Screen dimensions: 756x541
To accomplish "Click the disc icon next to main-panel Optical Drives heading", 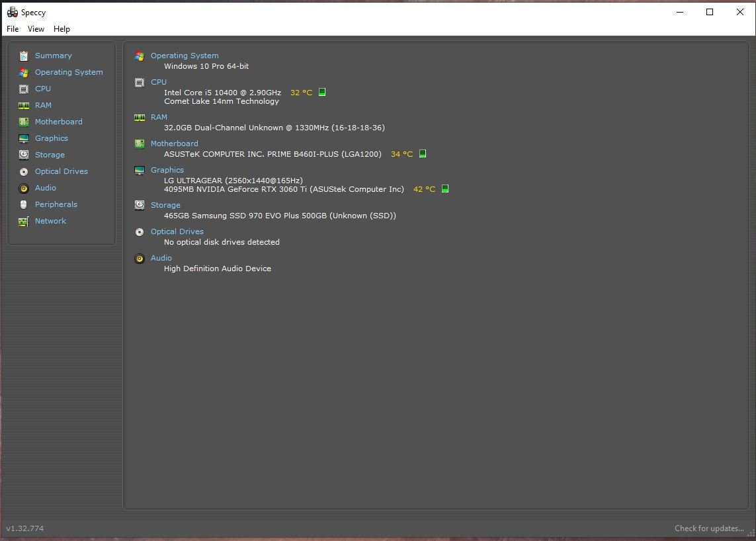I will (x=140, y=232).
